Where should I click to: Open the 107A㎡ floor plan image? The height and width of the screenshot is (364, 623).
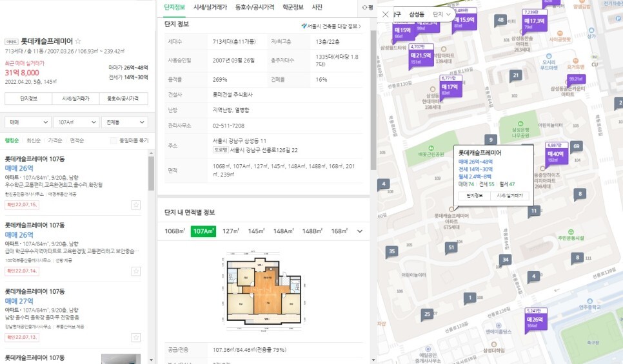tap(263, 291)
